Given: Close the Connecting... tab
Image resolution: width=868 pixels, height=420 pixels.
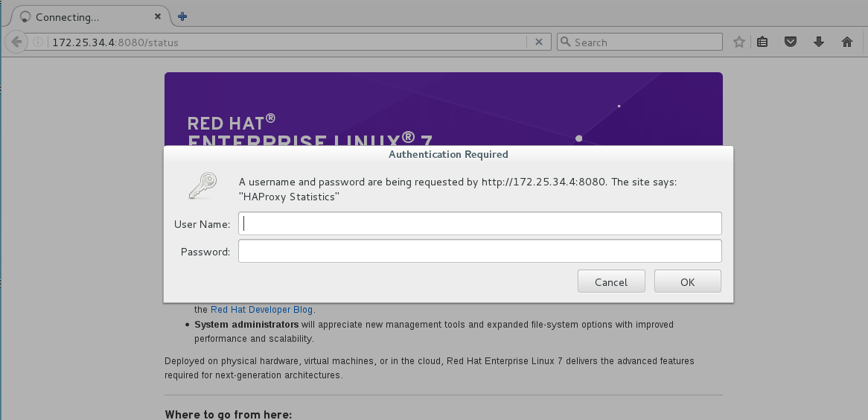Looking at the screenshot, I should tap(158, 16).
